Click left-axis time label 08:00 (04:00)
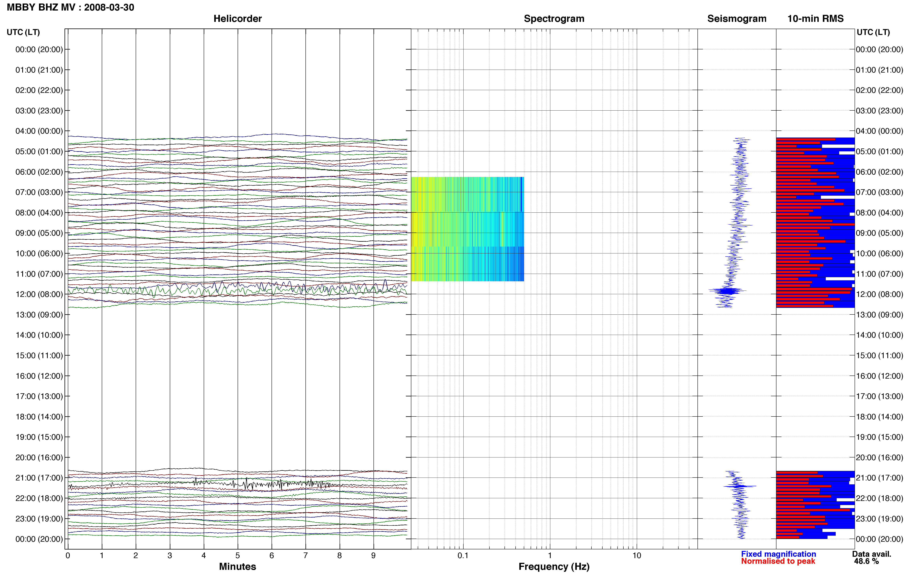Viewport: 924px width, 578px height. pos(39,213)
